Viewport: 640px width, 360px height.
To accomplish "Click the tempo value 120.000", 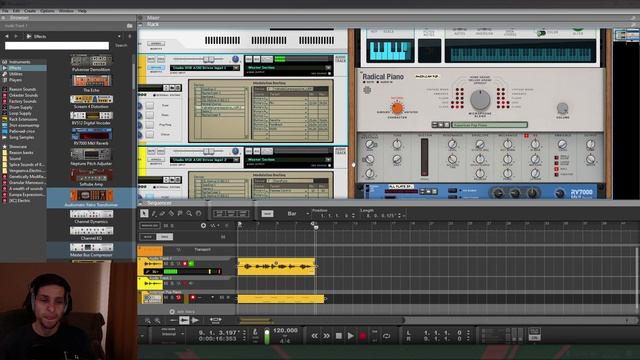I will [x=285, y=330].
